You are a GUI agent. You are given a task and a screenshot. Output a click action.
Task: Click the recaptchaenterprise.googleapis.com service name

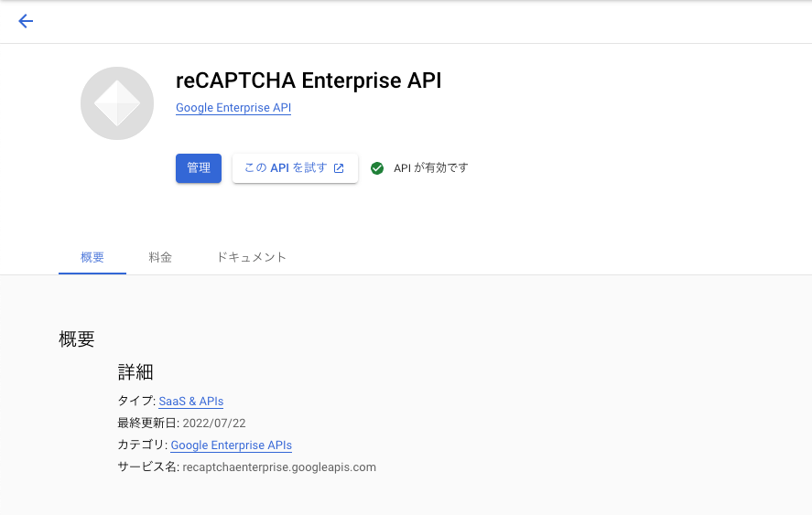coord(279,467)
